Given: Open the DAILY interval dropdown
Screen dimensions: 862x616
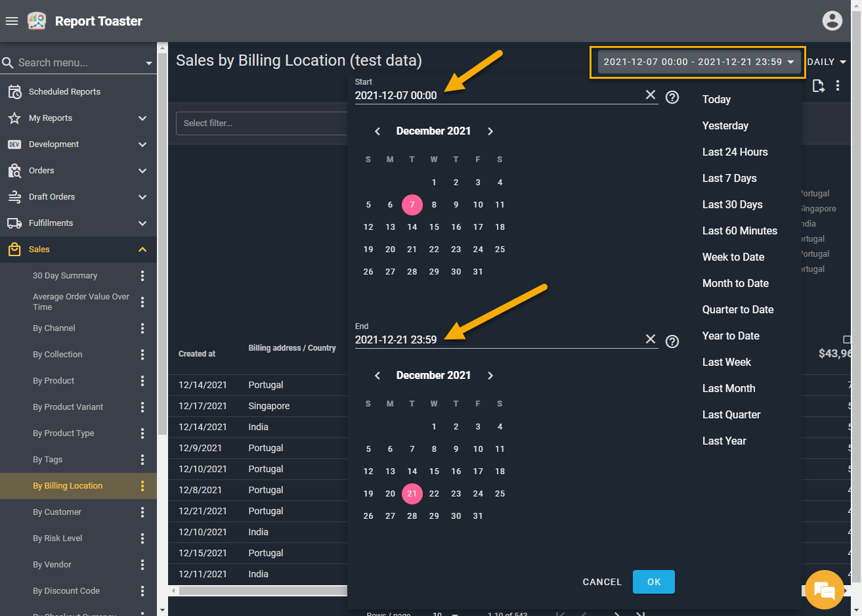Looking at the screenshot, I should (x=827, y=62).
